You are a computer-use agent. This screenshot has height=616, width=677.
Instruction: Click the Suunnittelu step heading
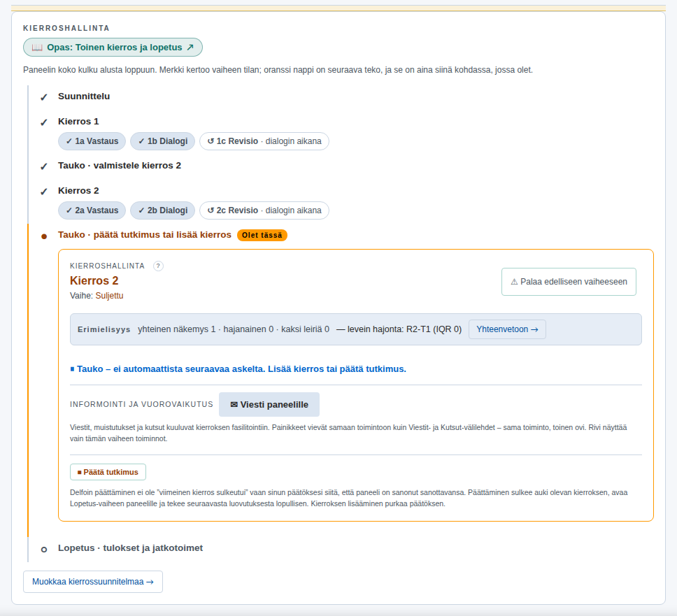tap(84, 96)
